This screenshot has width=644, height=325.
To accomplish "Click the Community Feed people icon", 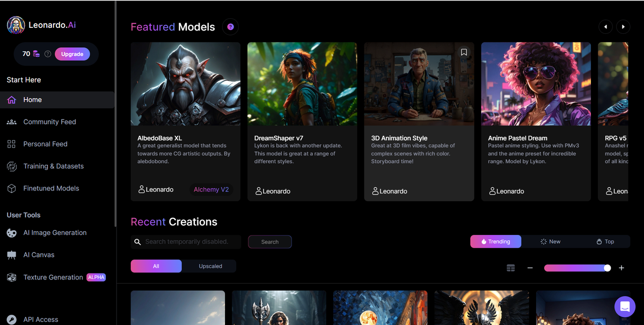I will pyautogui.click(x=12, y=122).
